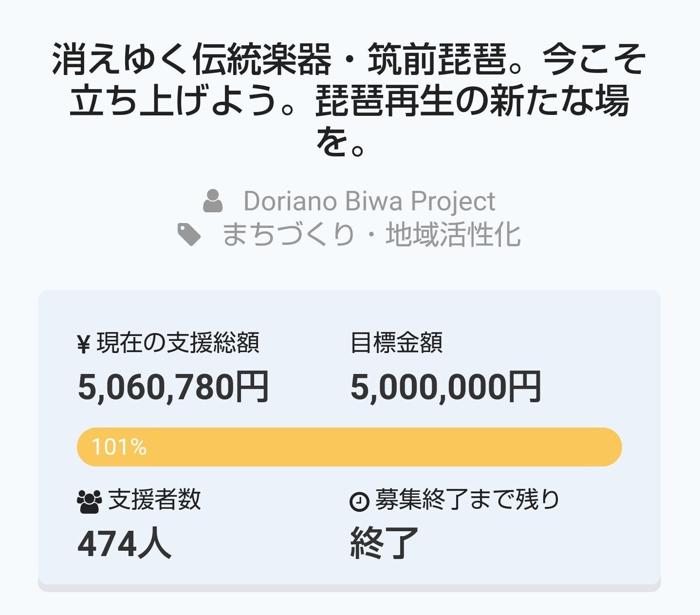Click the project title heading
This screenshot has width=700, height=615.
click(349, 99)
